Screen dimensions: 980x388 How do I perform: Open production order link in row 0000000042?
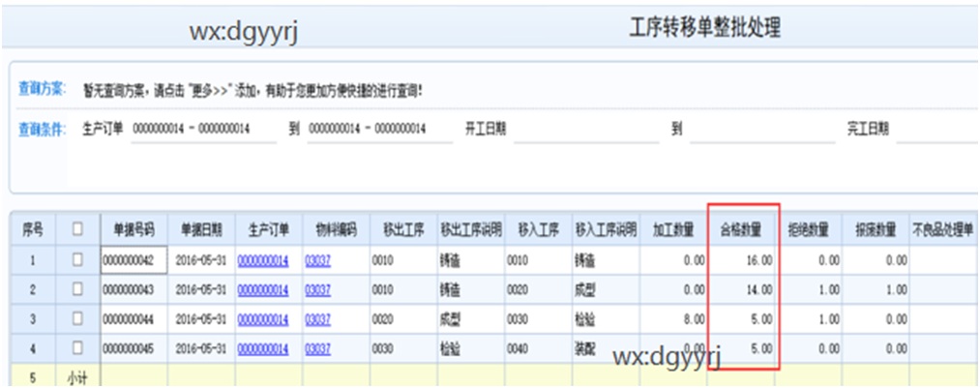pos(263,260)
